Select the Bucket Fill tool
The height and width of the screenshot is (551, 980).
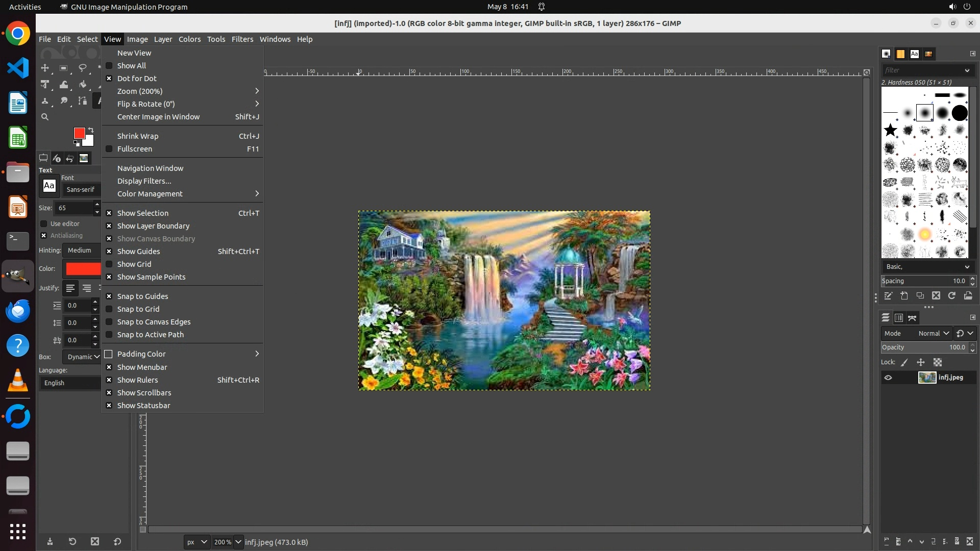tap(82, 85)
